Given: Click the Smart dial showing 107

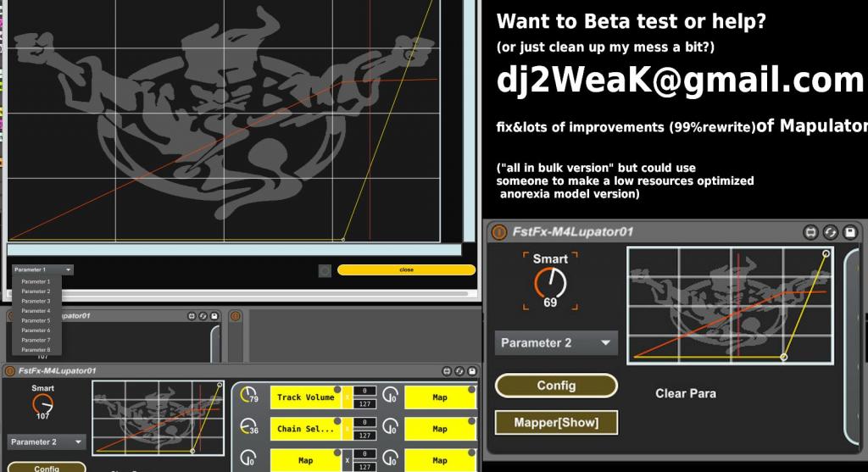Looking at the screenshot, I should (42, 404).
